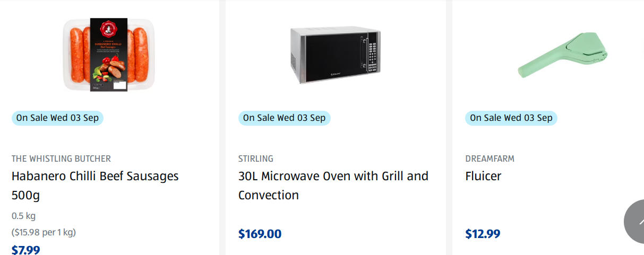Open the Habanero Chilli Beef Sausages image
644x255 pixels.
[109, 55]
